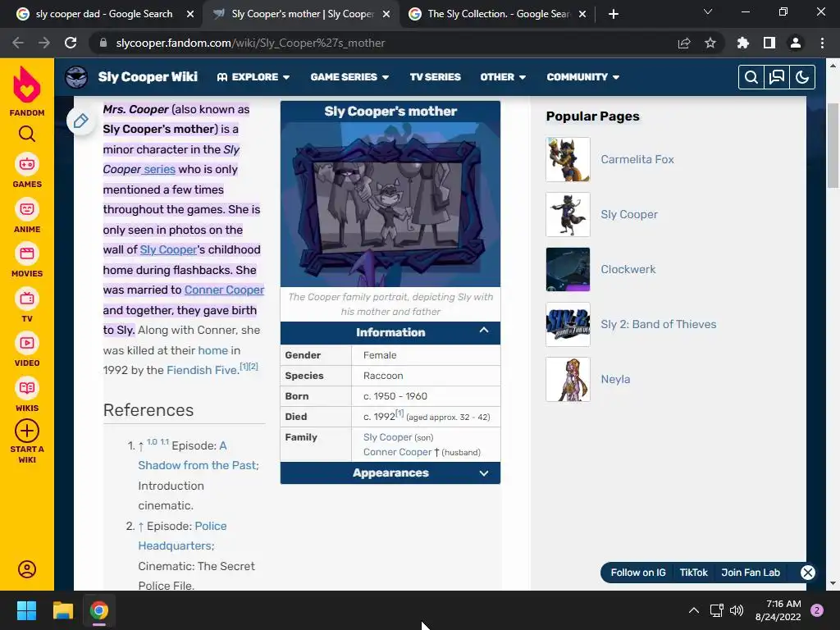Close the 'sly cooper dad' tab

190,14
